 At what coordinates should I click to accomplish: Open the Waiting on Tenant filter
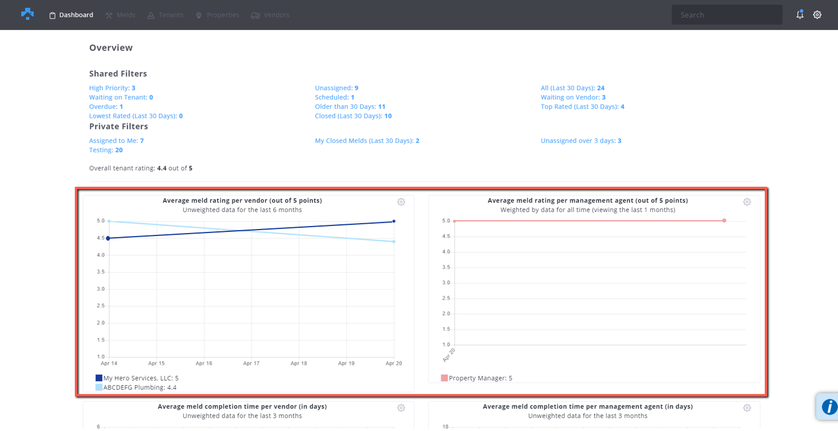point(121,97)
